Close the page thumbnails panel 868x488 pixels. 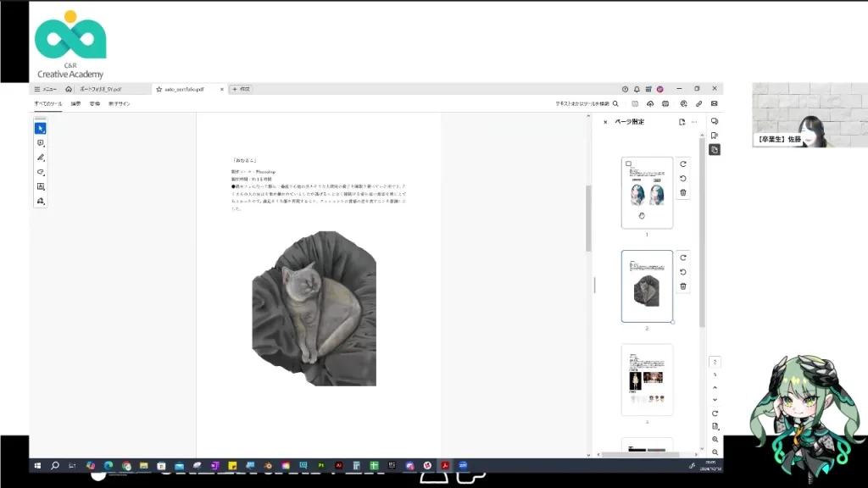point(605,122)
